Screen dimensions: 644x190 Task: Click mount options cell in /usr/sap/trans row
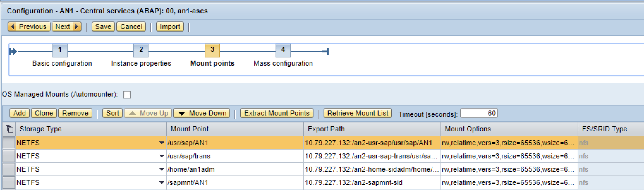(x=509, y=156)
